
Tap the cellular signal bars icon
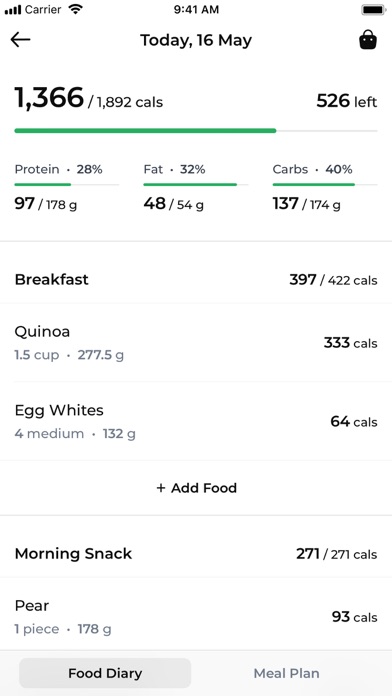[x=13, y=10]
